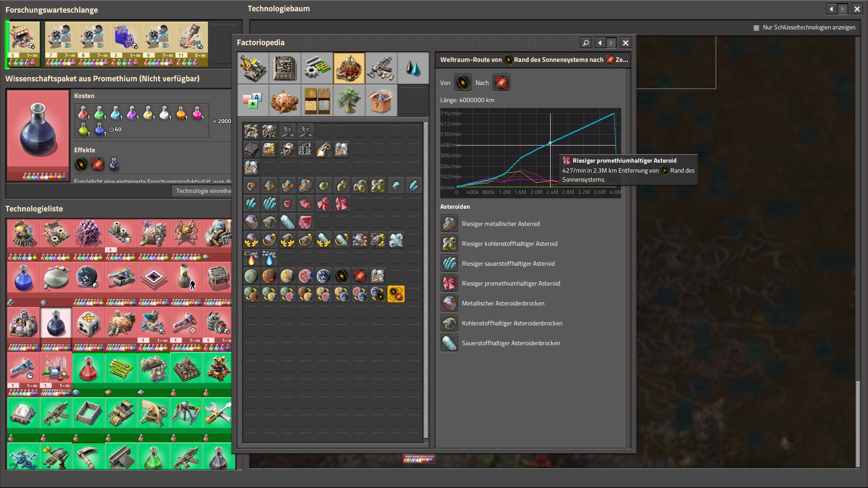
Task: Open the thruster oxidizer recipe entry
Action: (269, 258)
